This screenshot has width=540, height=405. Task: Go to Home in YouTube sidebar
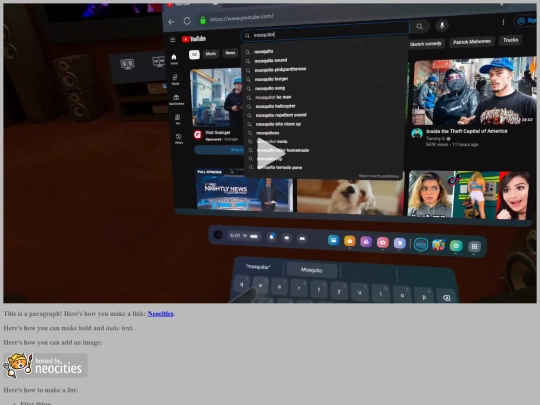174,59
